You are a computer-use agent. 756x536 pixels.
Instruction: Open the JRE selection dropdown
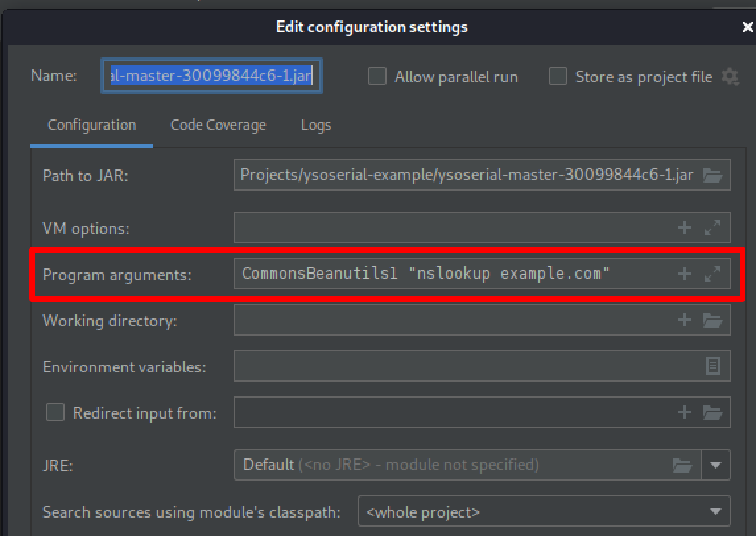pyautogui.click(x=716, y=465)
